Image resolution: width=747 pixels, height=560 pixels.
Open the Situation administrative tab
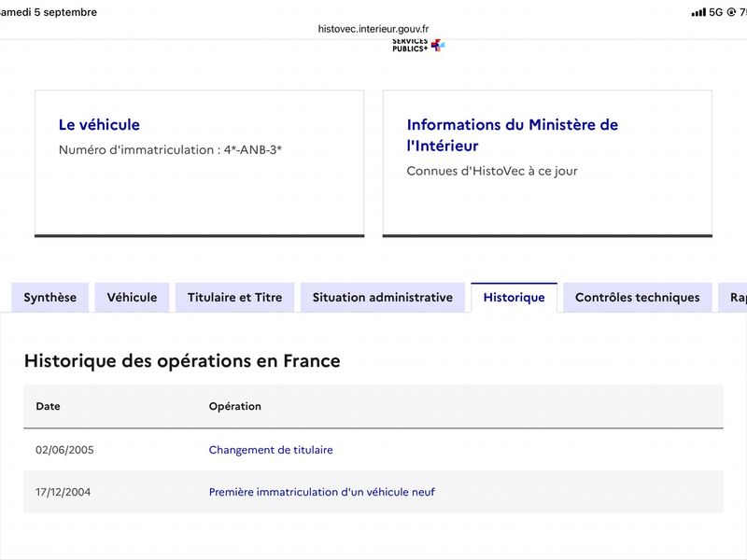(383, 298)
